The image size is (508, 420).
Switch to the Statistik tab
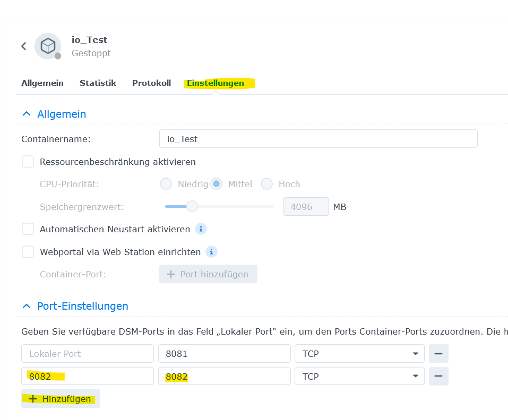(x=98, y=83)
